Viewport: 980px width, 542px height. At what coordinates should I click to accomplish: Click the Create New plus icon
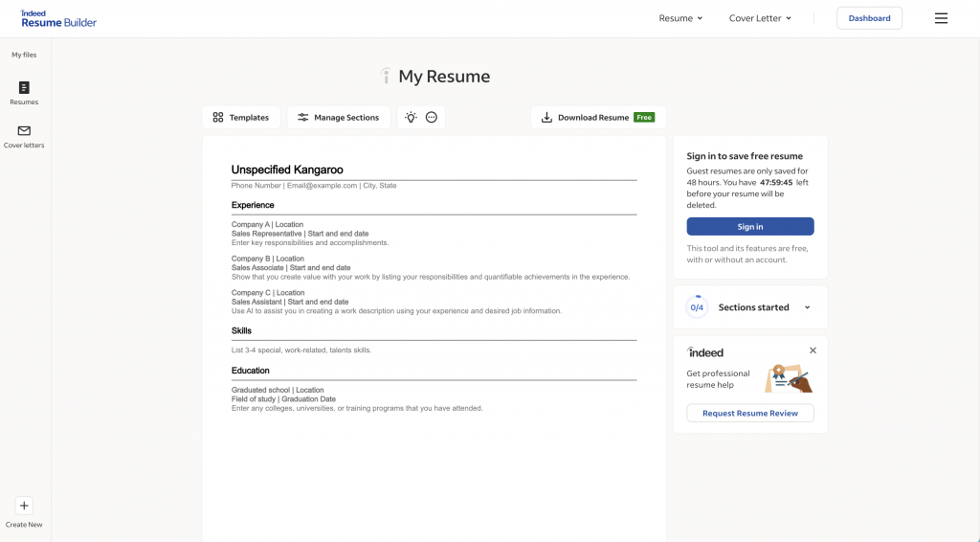click(24, 507)
